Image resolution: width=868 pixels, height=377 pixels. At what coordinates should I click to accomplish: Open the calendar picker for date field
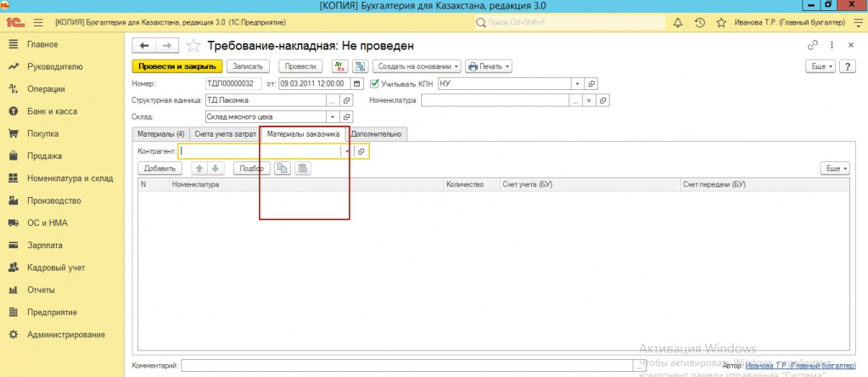pyautogui.click(x=357, y=84)
